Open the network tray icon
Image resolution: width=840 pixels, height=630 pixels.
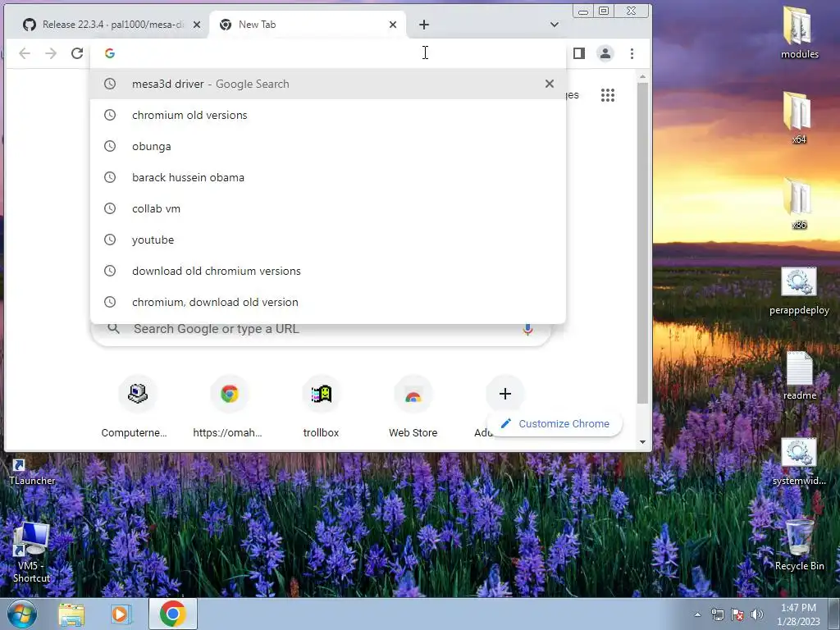(717, 614)
